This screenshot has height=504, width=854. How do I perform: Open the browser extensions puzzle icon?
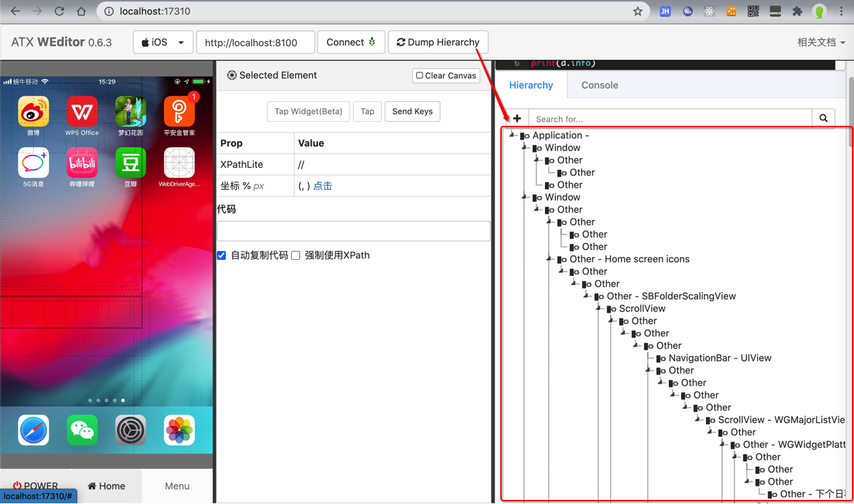[797, 11]
